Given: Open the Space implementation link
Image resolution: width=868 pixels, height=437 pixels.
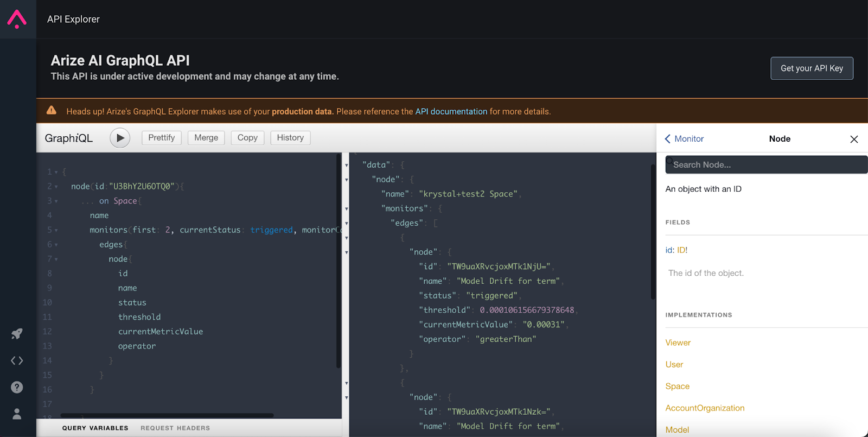Looking at the screenshot, I should pos(678,386).
